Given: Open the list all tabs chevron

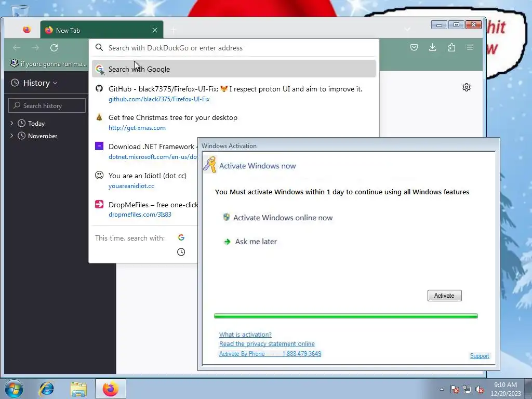Looking at the screenshot, I should click(407, 30).
